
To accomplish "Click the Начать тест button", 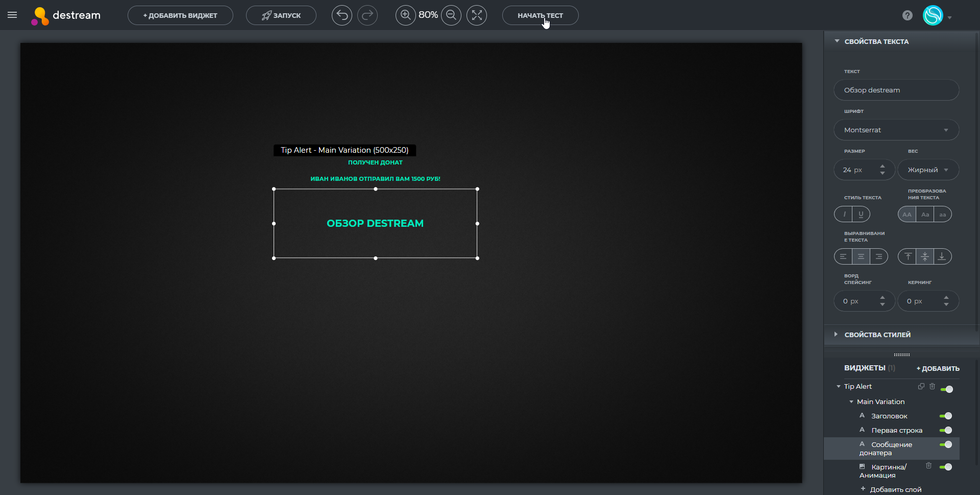I will coord(541,15).
